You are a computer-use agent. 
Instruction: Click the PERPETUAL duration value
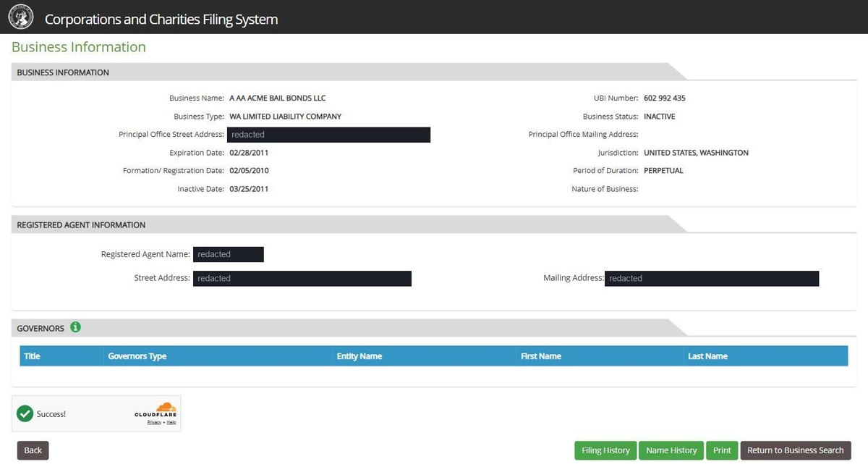(x=663, y=171)
